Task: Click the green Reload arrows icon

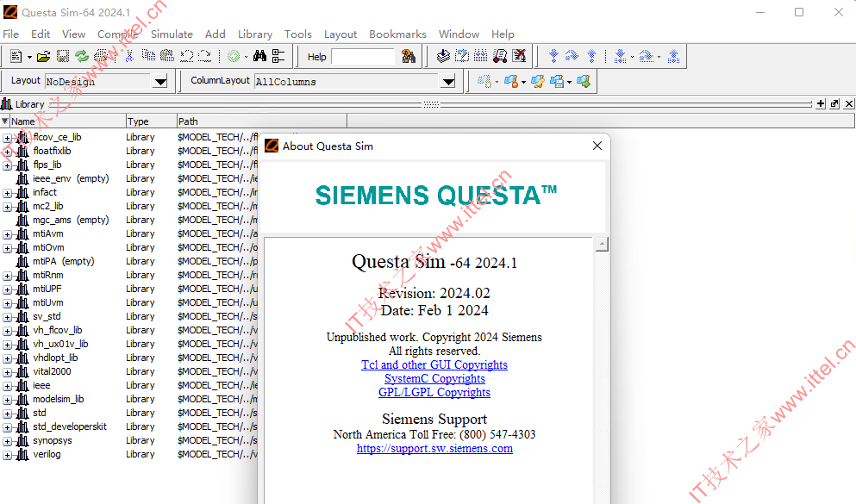Action: pos(82,56)
